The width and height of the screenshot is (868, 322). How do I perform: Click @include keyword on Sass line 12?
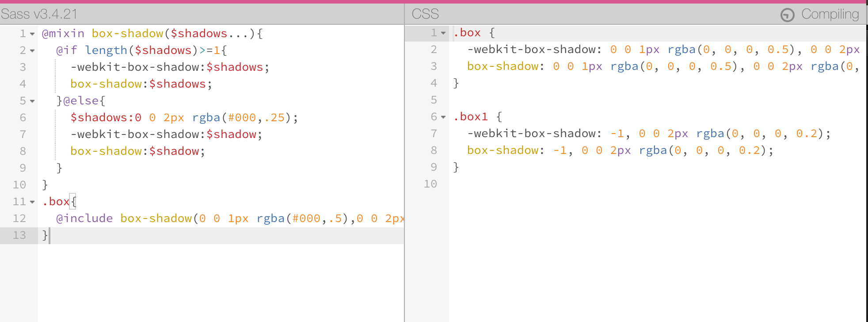coord(84,218)
